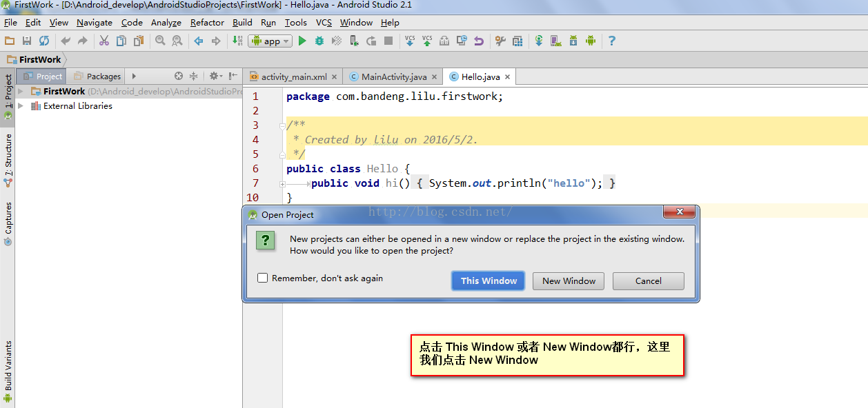Open the Navigate menu
The image size is (868, 408).
point(95,22)
